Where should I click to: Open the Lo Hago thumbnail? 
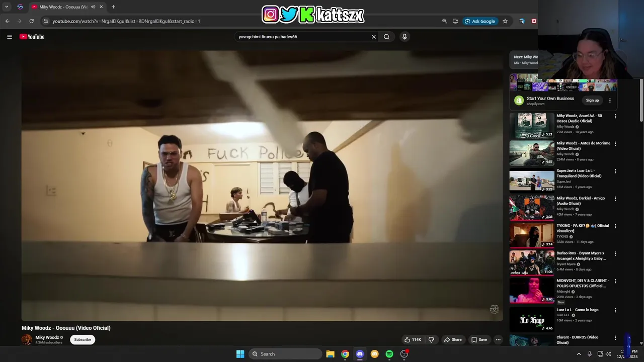532,319
